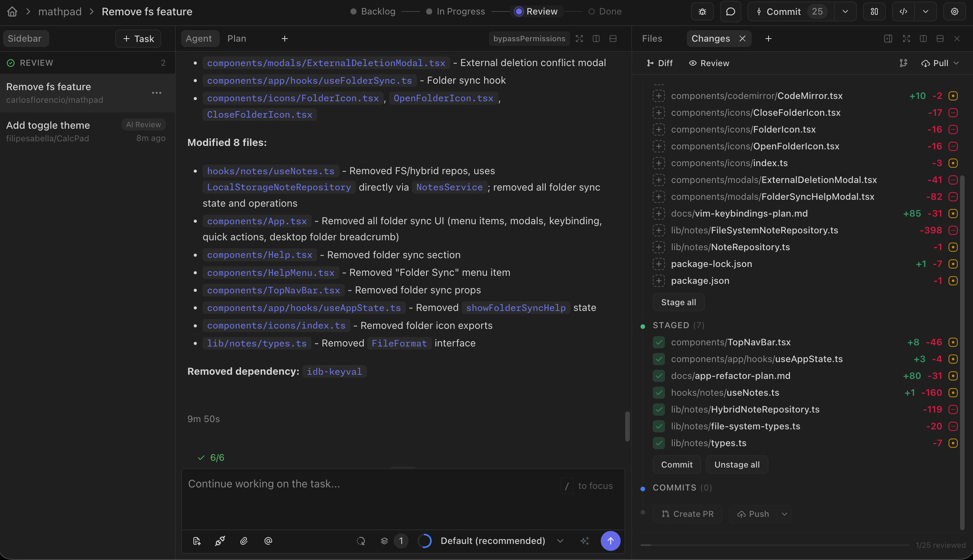The height and width of the screenshot is (560, 973).
Task: Expand the COMMITS section
Action: coord(682,488)
